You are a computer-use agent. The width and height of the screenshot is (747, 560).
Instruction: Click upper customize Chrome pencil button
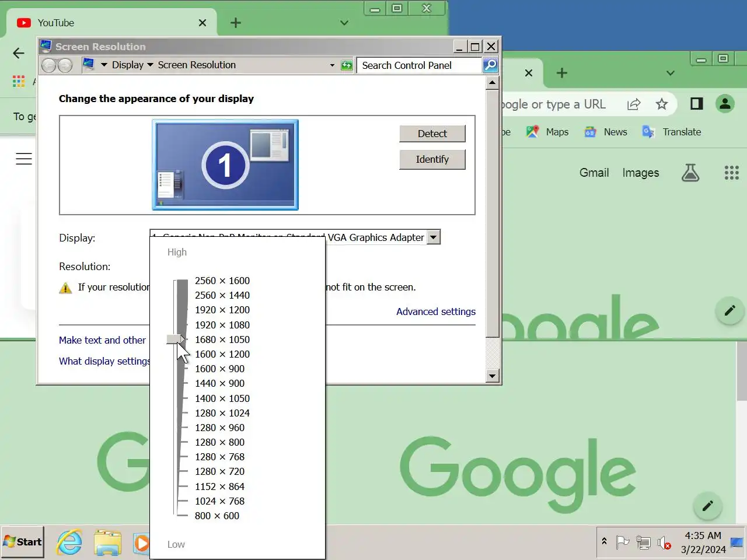point(729,310)
